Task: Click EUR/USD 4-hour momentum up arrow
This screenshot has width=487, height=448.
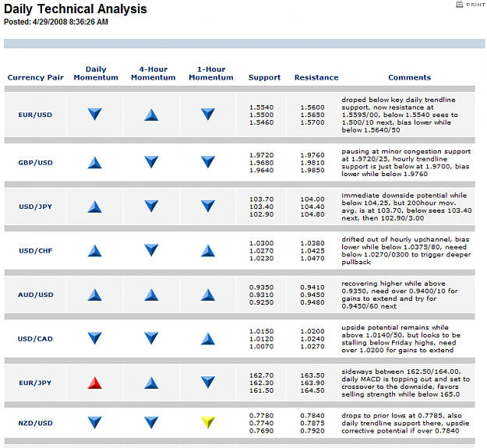Action: coord(151,115)
